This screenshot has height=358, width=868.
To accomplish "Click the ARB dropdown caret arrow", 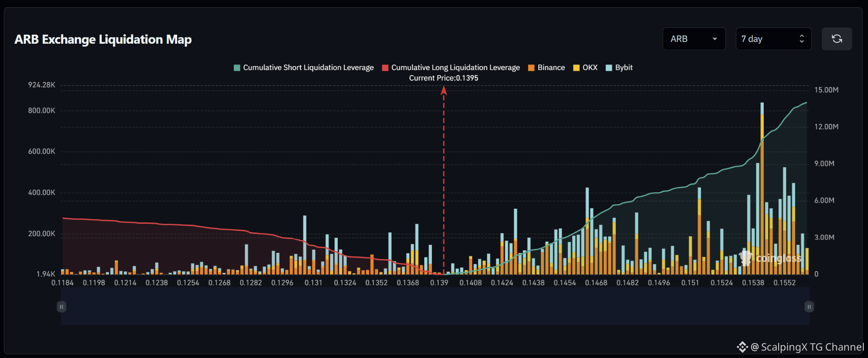I will [x=715, y=39].
